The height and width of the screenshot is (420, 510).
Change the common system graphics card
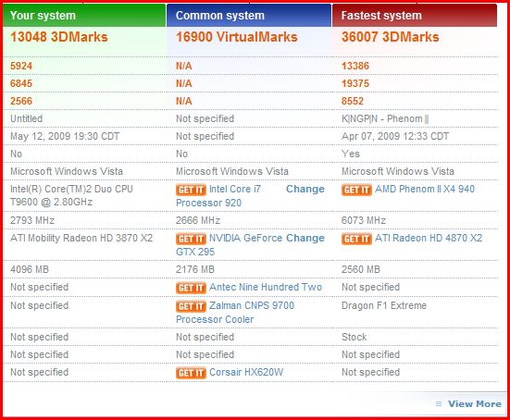tap(305, 238)
